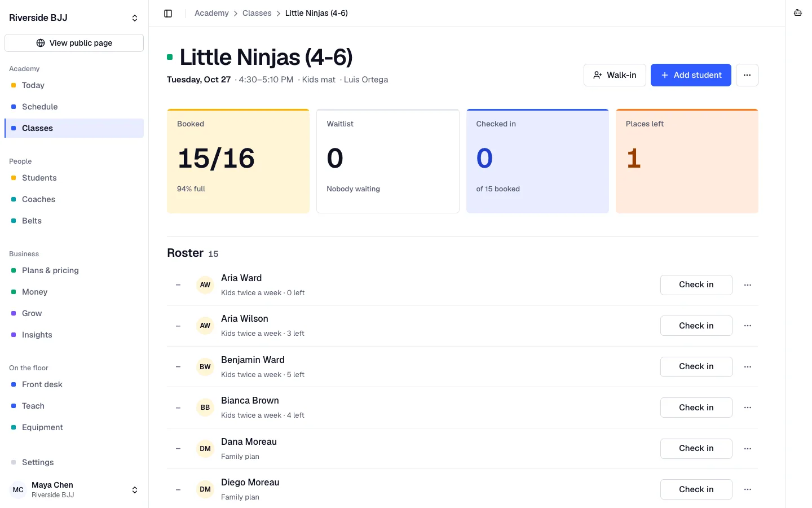Viewport: 812px width, 508px height.
Task: Go to Schedule in the sidebar
Action: (x=74, y=107)
